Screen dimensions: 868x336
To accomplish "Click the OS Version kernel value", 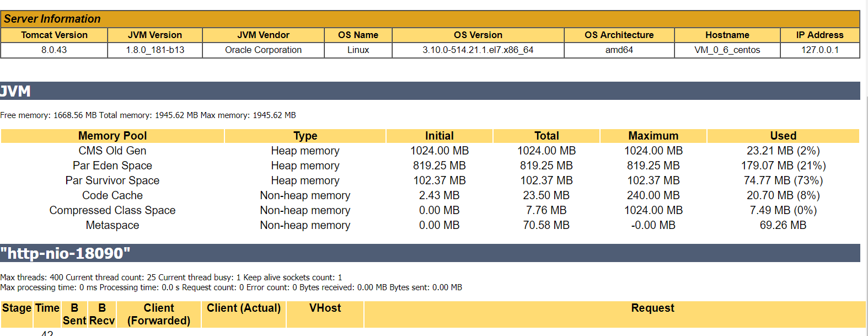I will [478, 50].
